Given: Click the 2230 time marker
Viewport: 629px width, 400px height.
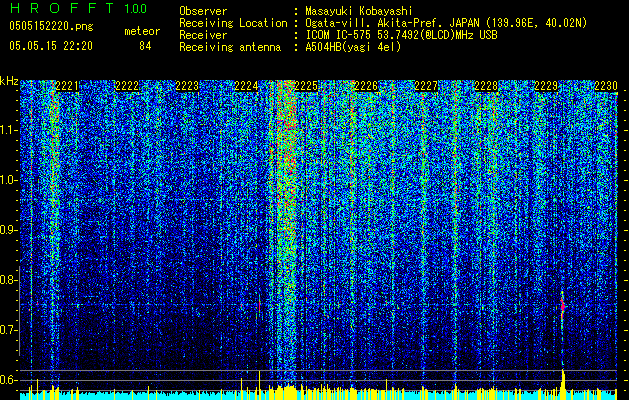Looking at the screenshot, I should [x=606, y=86].
